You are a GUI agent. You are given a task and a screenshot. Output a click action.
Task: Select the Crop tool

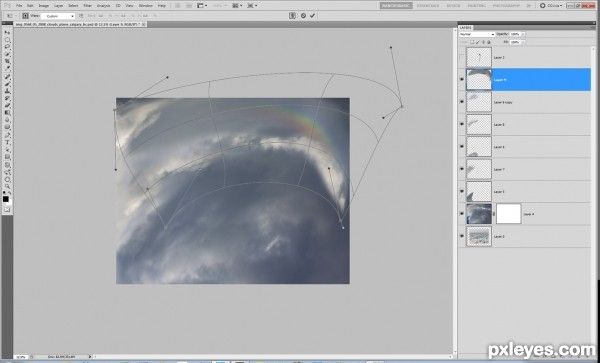(x=7, y=61)
